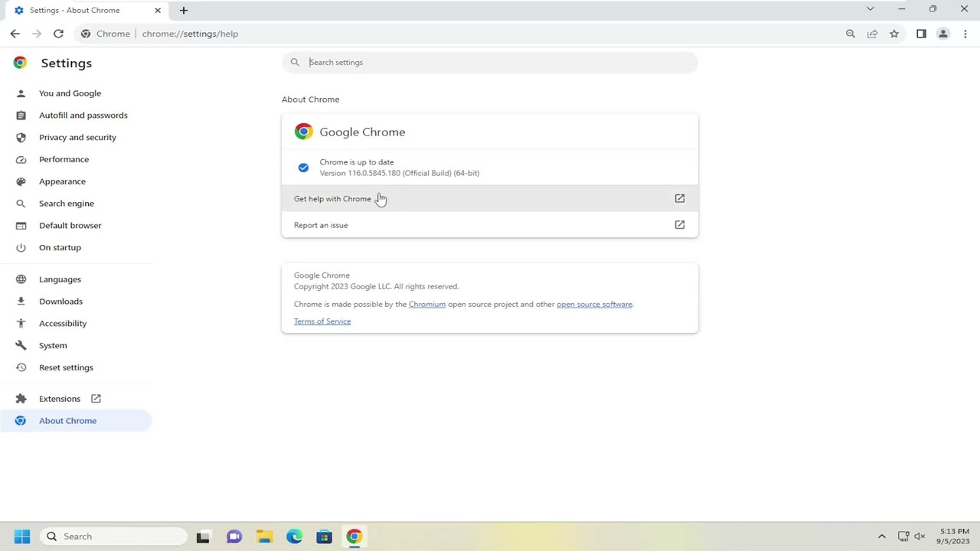Select the Performance section
980x551 pixels.
click(x=64, y=159)
